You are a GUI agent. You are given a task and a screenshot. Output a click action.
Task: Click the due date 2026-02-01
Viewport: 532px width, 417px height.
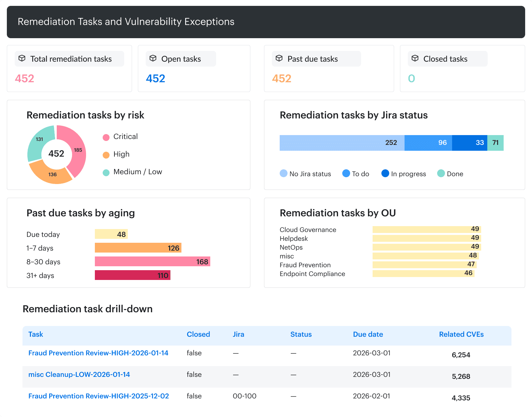(371, 396)
